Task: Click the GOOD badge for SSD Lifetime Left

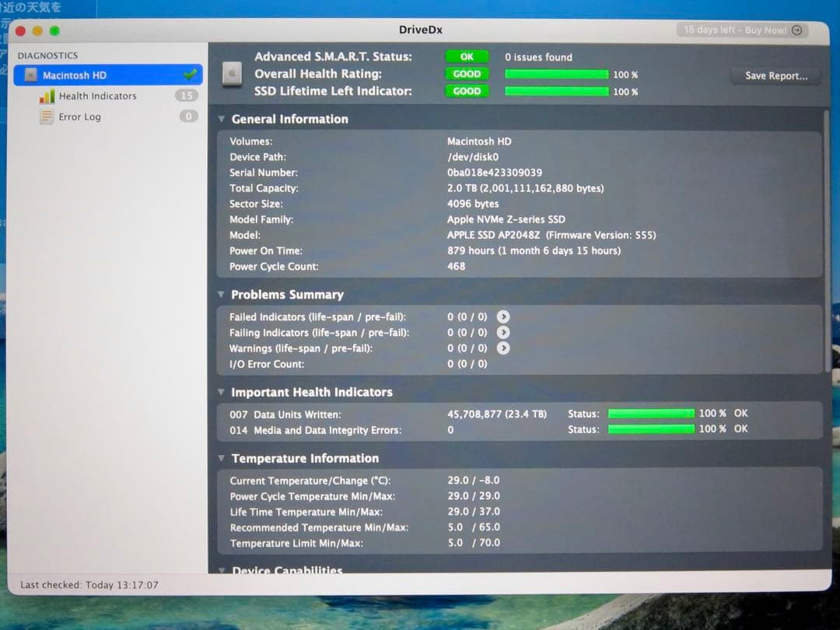Action: [467, 91]
